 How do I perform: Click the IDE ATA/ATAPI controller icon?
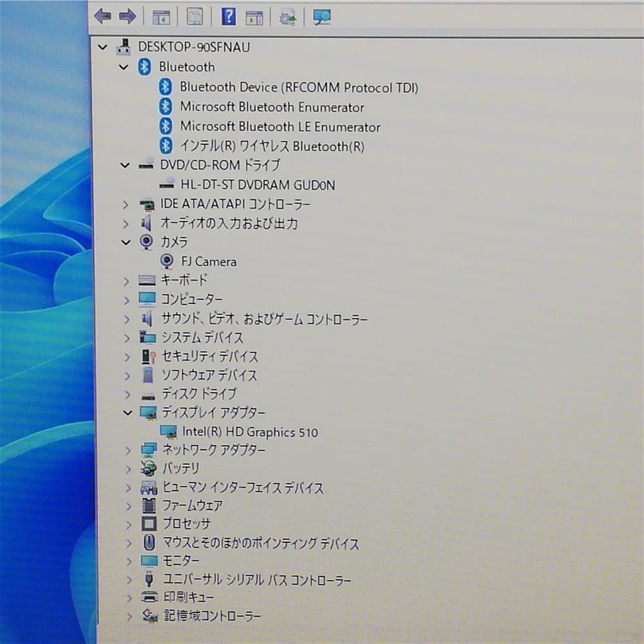point(147,204)
